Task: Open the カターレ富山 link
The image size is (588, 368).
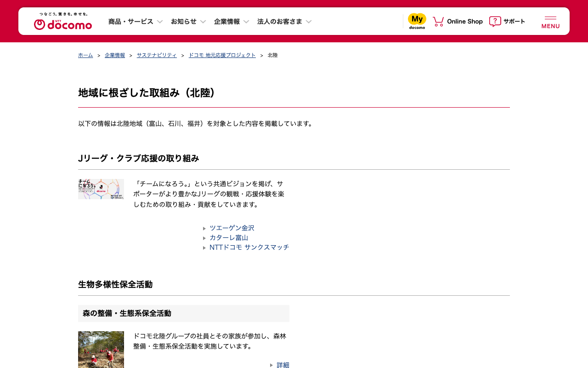Action: coord(229,238)
